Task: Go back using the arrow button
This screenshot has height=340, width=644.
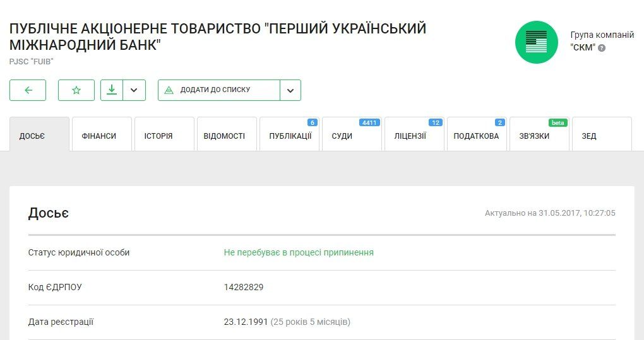Action: (28, 90)
